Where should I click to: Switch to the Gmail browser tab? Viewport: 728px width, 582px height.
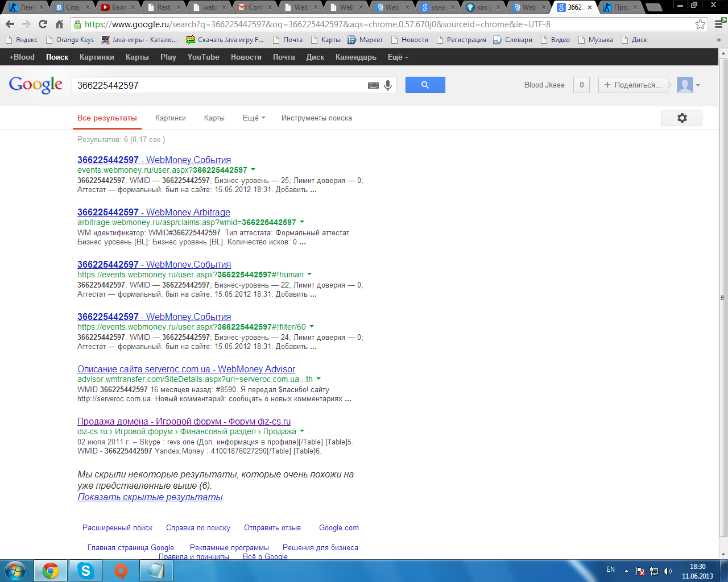pos(255,7)
